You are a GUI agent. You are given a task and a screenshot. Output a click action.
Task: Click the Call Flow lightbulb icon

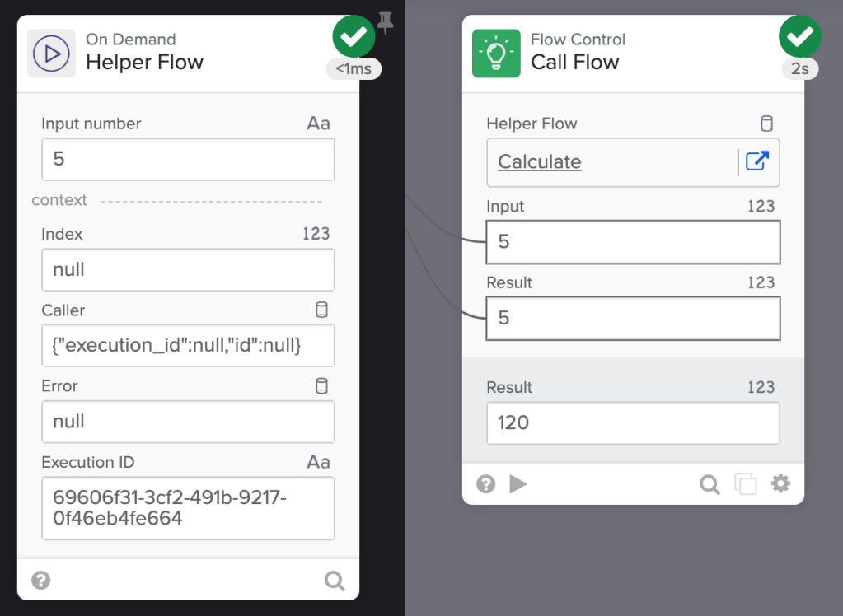pos(496,54)
